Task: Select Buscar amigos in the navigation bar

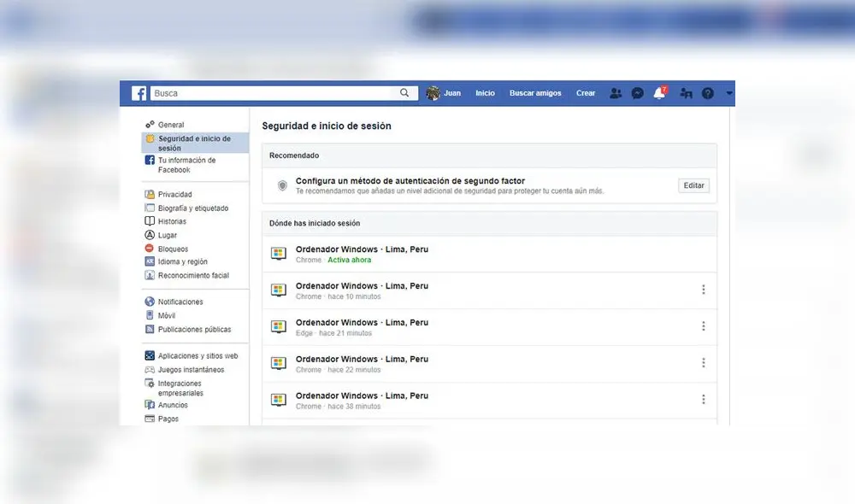Action: click(535, 93)
